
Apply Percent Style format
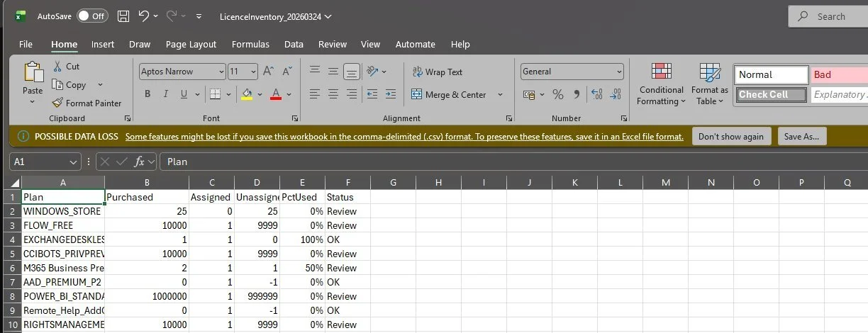point(558,94)
